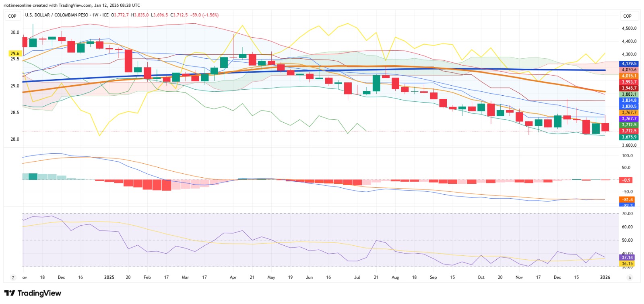Click the purple 3,767.7 price label
Image resolution: width=644 pixels, height=304 pixels.
(629, 119)
